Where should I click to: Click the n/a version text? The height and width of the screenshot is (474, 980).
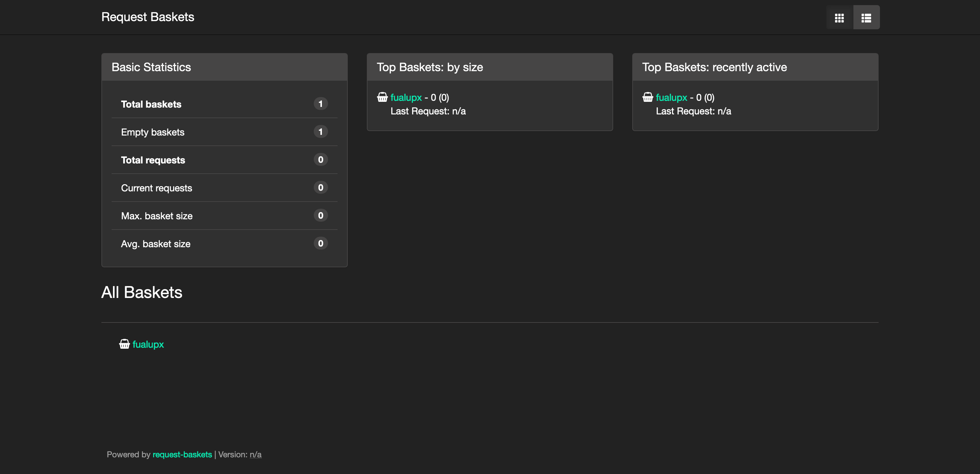click(x=255, y=454)
